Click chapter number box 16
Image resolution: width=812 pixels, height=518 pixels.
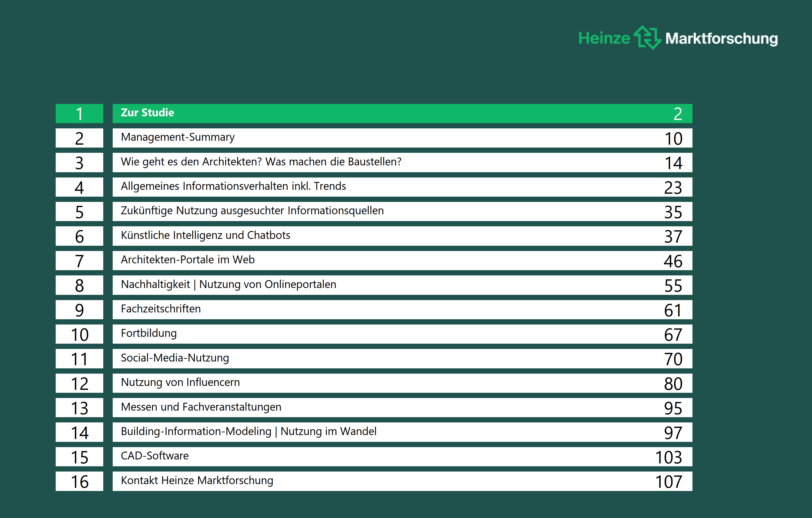[79, 481]
